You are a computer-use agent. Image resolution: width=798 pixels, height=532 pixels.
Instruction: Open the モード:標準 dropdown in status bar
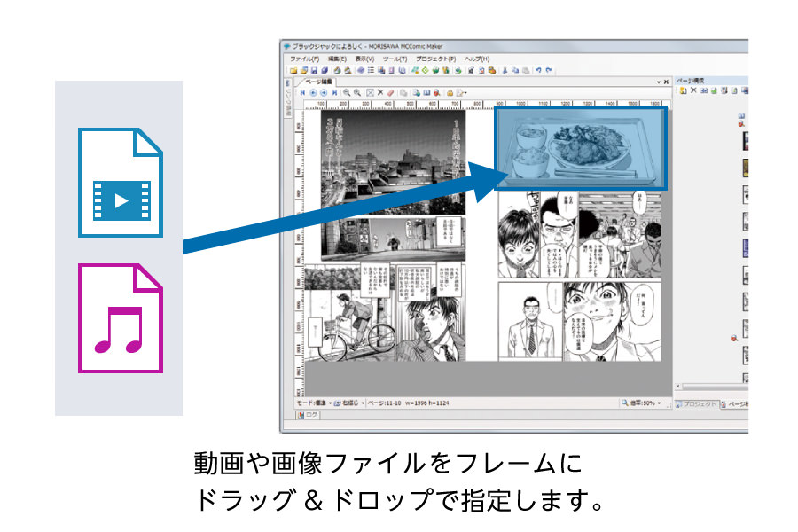(315, 403)
